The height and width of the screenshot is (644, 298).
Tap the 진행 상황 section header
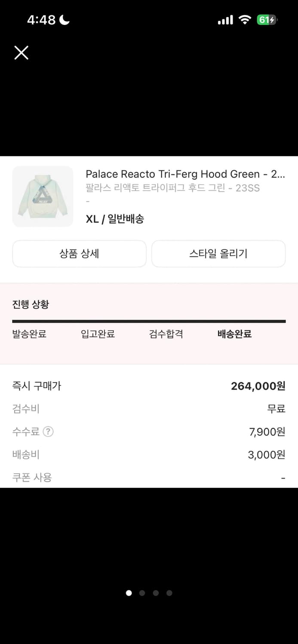point(31,304)
